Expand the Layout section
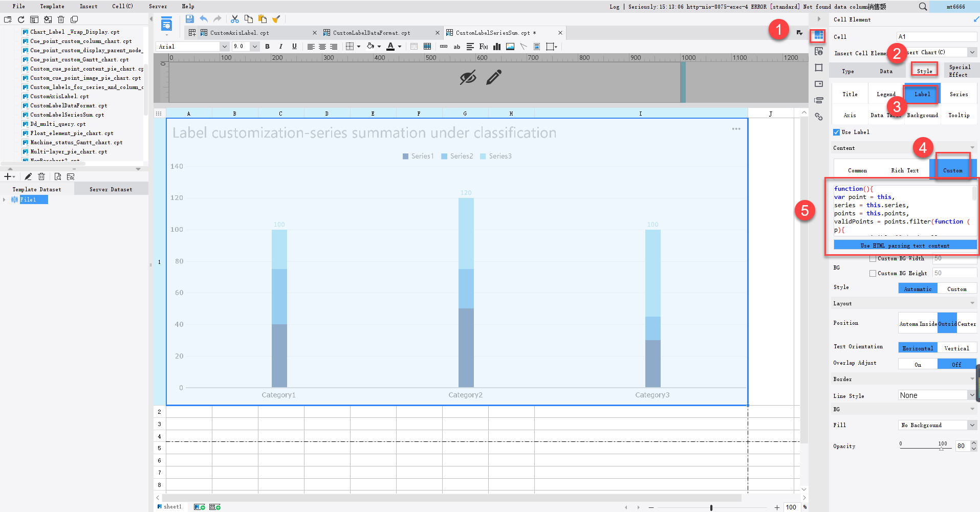Viewport: 980px width, 512px height. (x=972, y=303)
